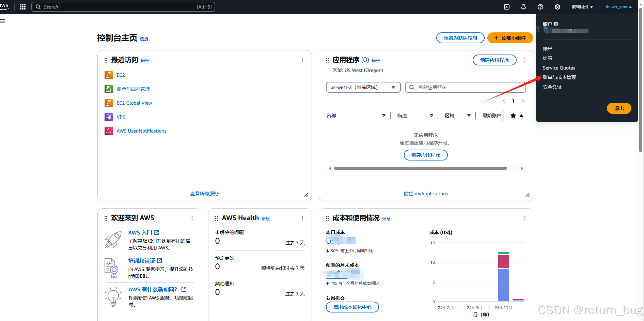Screen dimensions: 644x321
Task: Click 信息 link next to AWS Health
Action: [266, 219]
